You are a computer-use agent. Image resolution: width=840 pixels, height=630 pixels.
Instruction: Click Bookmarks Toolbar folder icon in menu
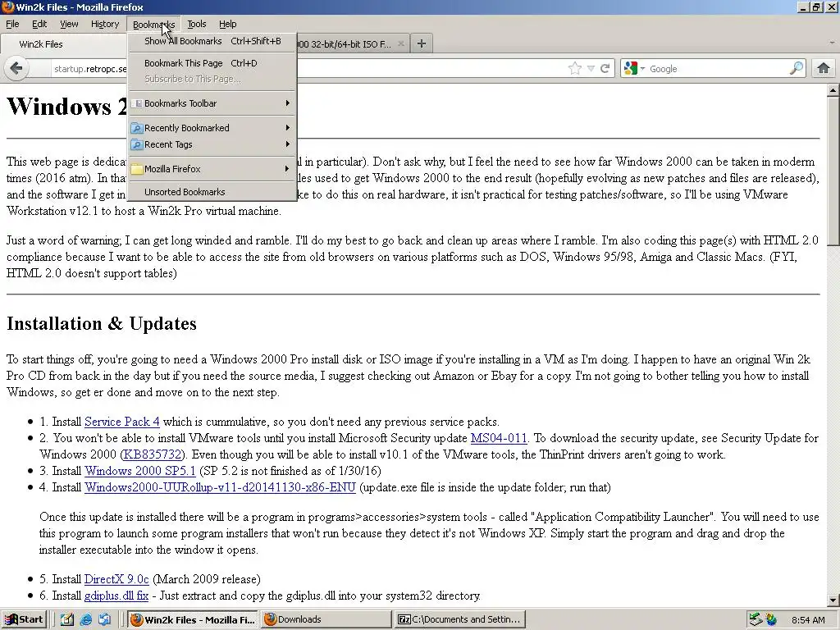point(137,103)
